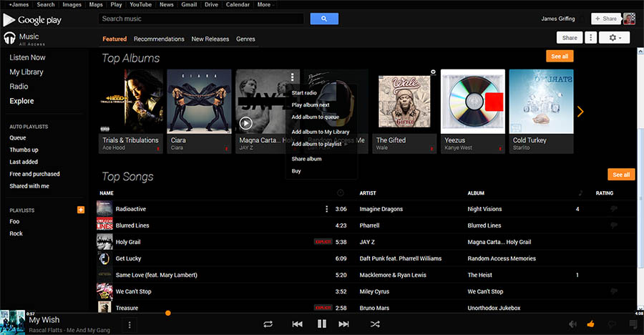Click the now-playing album art thumbnail
This screenshot has width=644, height=335.
[13, 323]
